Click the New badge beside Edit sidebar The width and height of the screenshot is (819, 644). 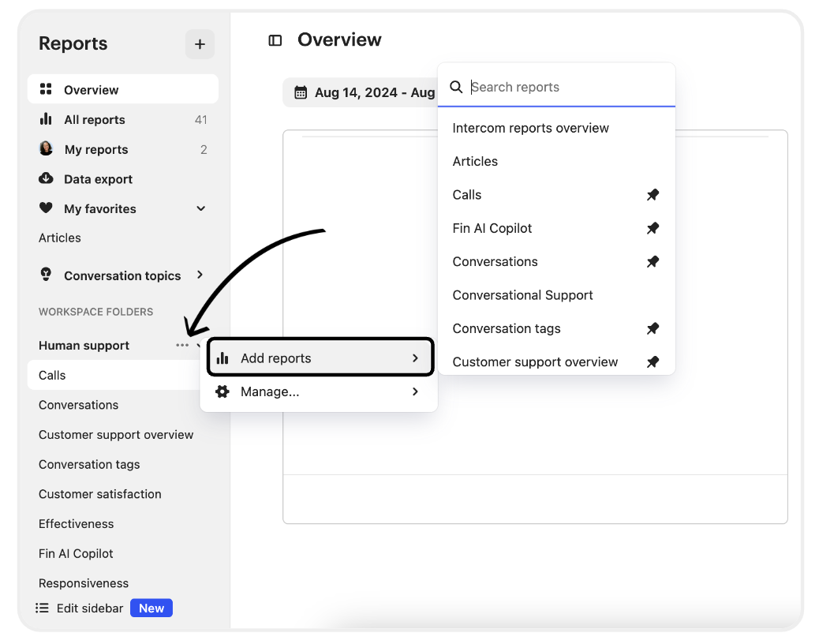coord(151,608)
